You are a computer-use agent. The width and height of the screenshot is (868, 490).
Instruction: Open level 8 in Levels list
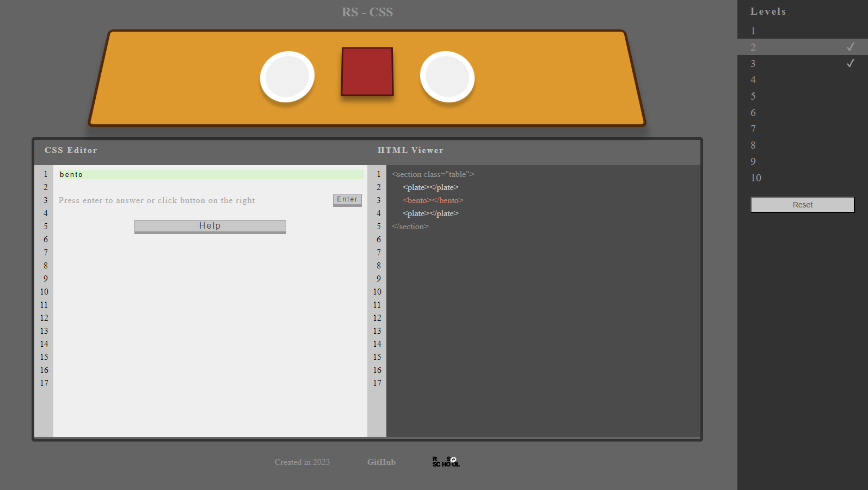803,145
